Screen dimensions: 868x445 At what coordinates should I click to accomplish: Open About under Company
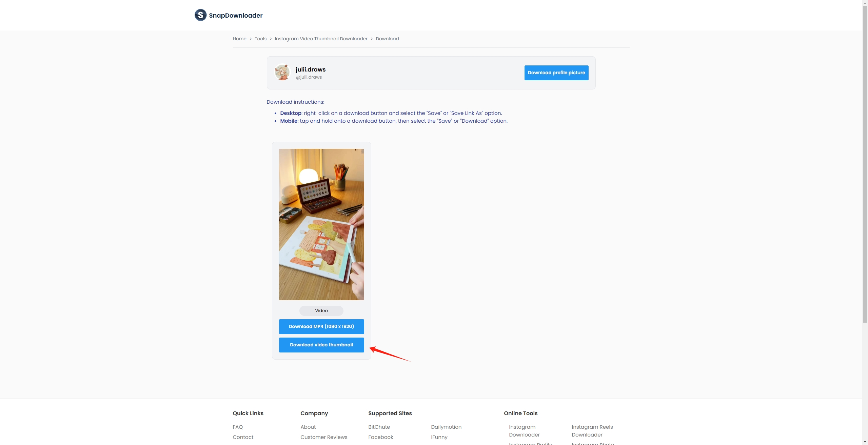[x=308, y=427]
